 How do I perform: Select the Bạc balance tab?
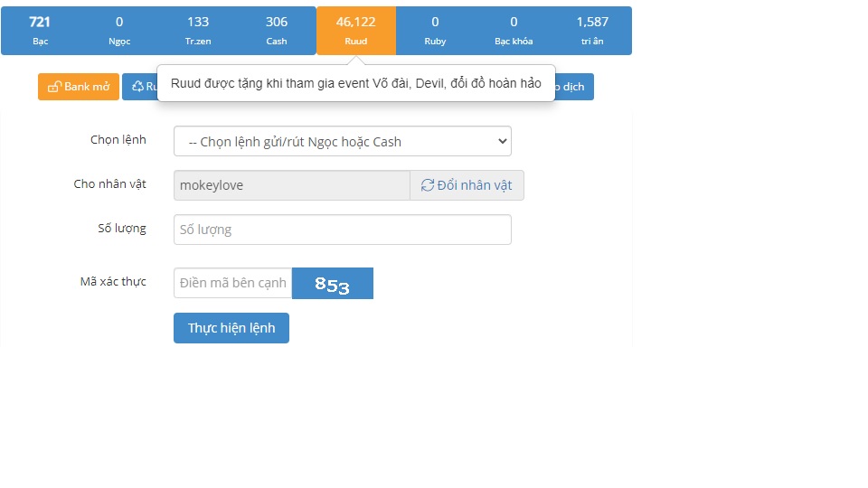pos(40,31)
